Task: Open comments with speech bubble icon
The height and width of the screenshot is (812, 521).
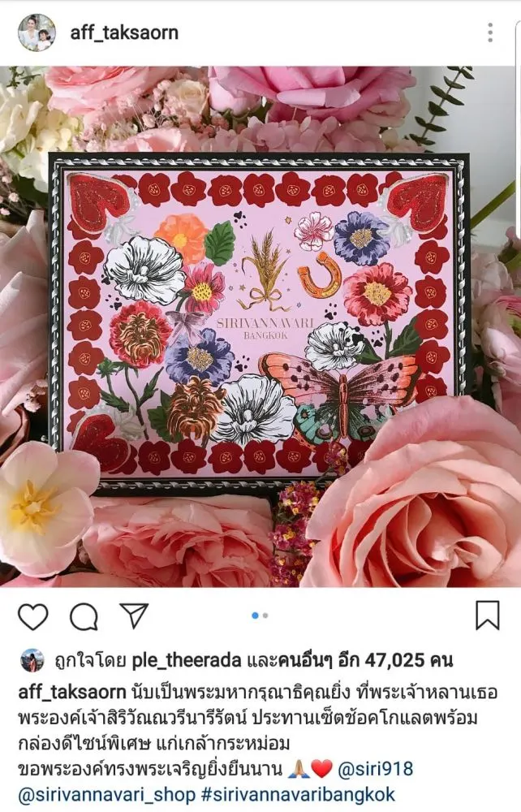Action: coord(84,616)
